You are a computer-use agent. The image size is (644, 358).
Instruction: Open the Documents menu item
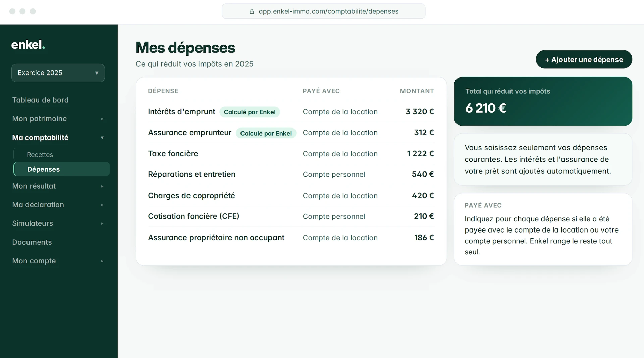[x=32, y=242]
